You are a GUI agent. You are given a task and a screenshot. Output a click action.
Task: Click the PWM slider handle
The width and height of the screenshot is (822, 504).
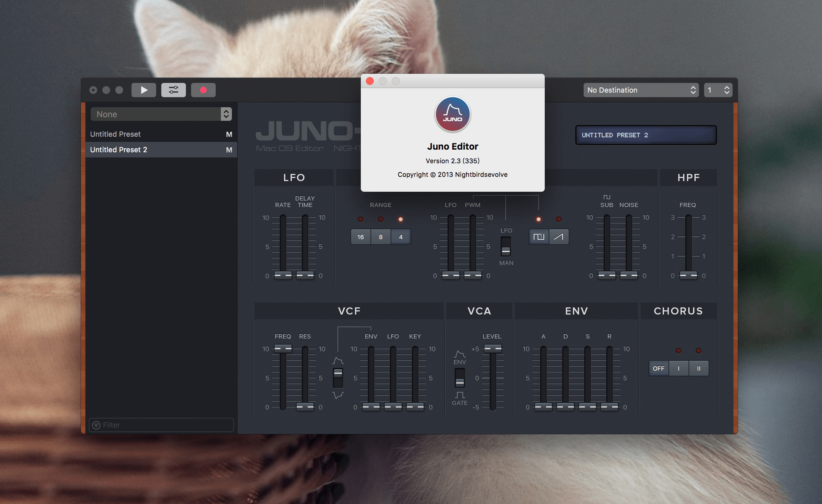tap(473, 276)
